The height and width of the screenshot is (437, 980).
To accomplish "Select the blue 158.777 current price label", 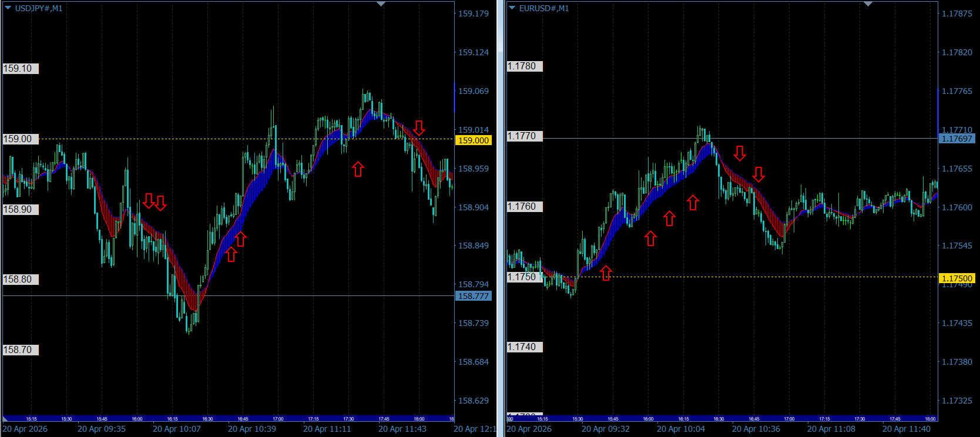I will (473, 296).
